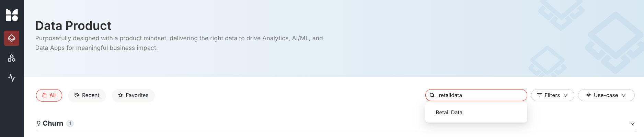Open the Filters dropdown

coord(552,95)
